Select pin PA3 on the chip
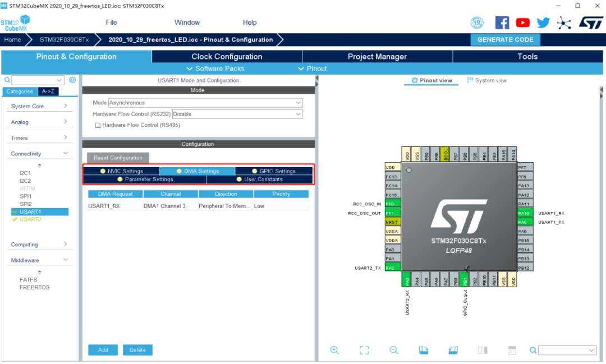Viewport: 606px width, 364px height. coord(407,279)
